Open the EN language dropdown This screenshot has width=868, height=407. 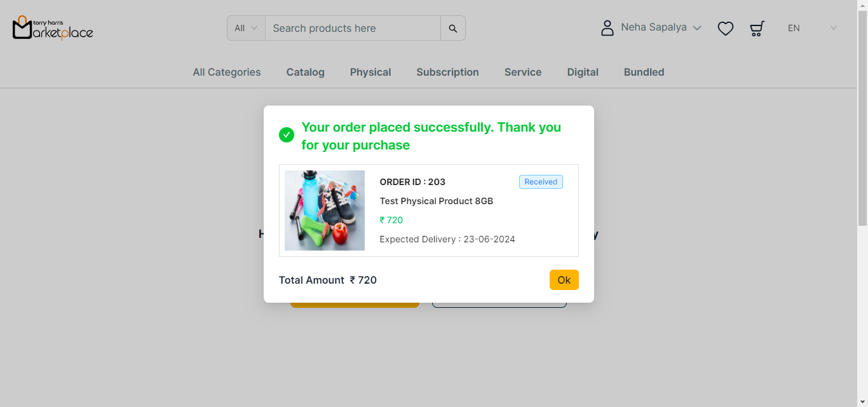point(811,28)
